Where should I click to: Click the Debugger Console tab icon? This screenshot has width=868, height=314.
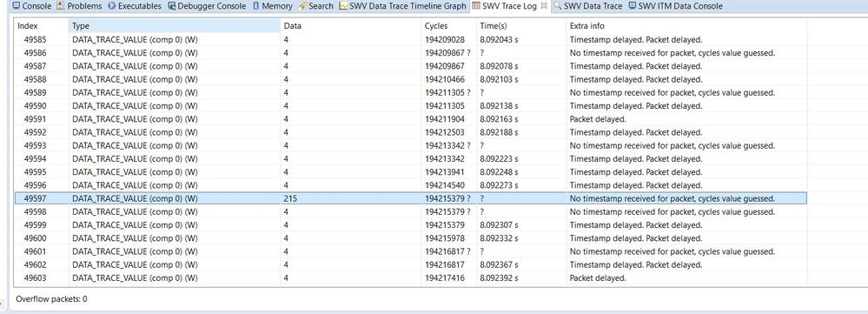click(172, 6)
